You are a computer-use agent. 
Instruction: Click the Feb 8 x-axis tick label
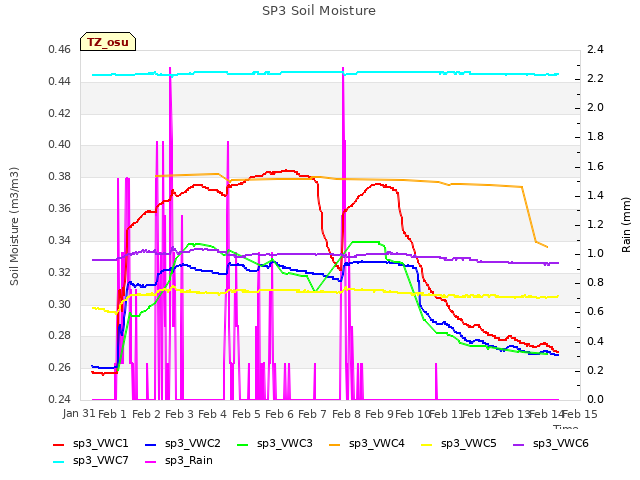(x=346, y=414)
